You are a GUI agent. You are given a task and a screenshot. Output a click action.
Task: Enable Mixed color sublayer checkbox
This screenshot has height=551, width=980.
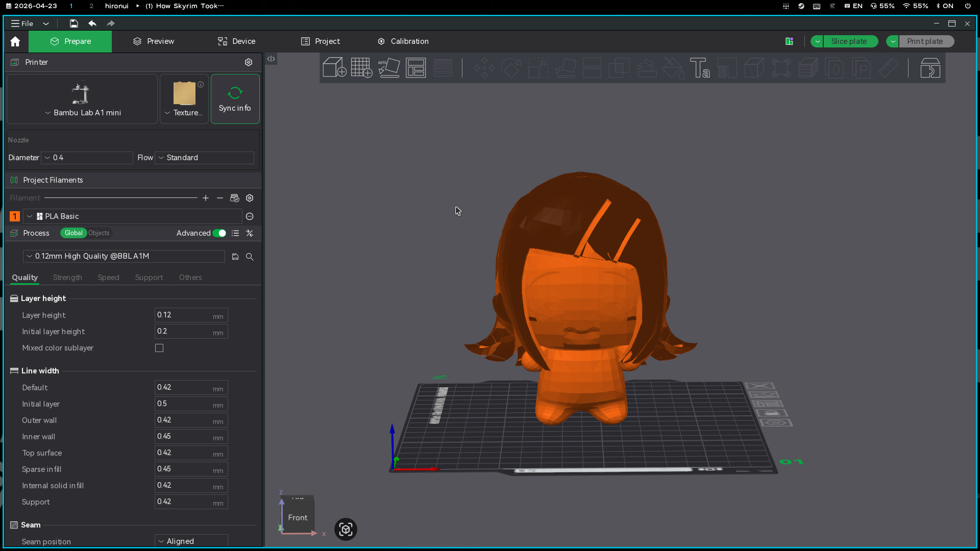(x=159, y=348)
